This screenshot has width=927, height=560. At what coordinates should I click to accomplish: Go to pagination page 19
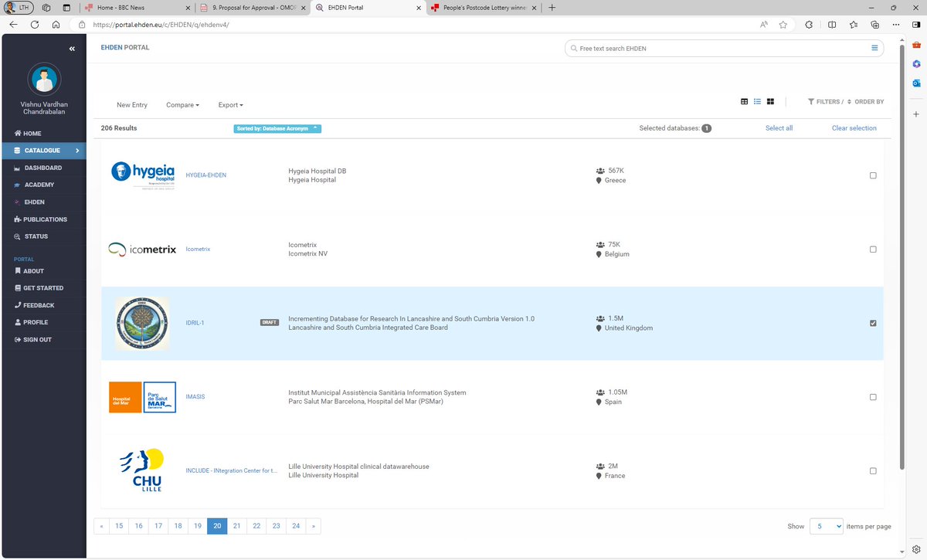point(197,526)
